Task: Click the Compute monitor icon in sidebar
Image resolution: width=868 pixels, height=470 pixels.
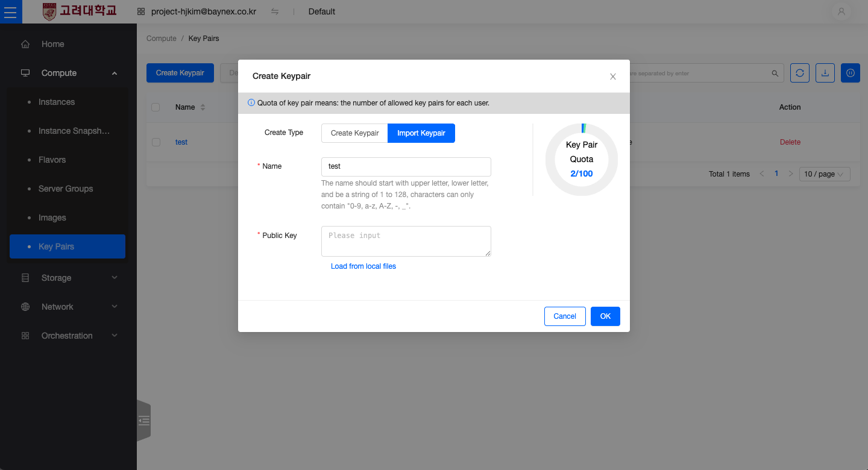Action: (x=25, y=73)
